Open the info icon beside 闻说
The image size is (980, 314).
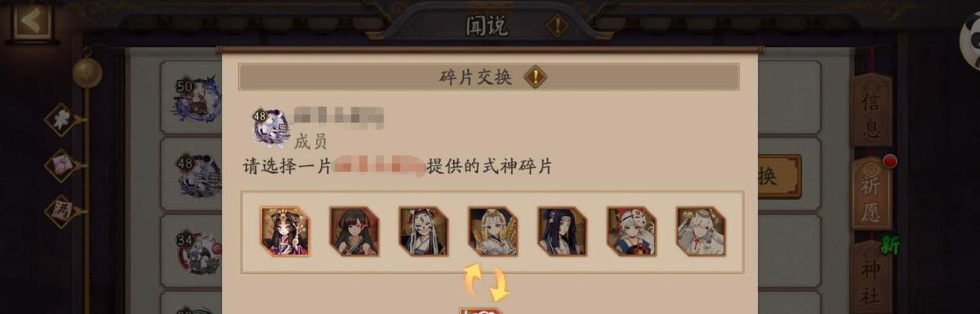(557, 25)
